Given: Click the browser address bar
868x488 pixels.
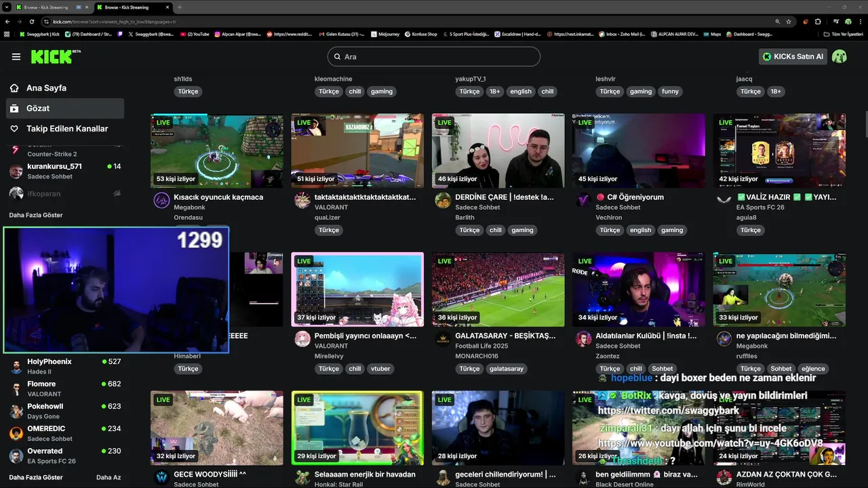Looking at the screenshot, I should click(407, 22).
